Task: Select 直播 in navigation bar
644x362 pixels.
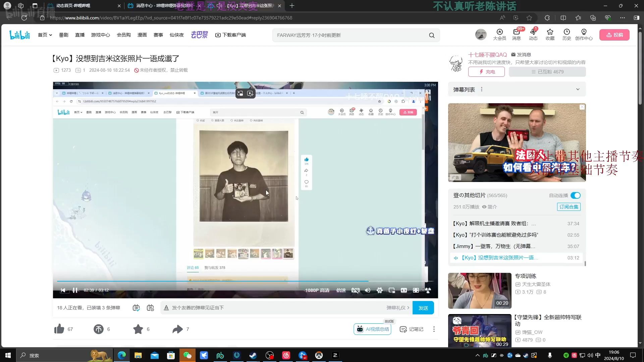Action: (80, 35)
